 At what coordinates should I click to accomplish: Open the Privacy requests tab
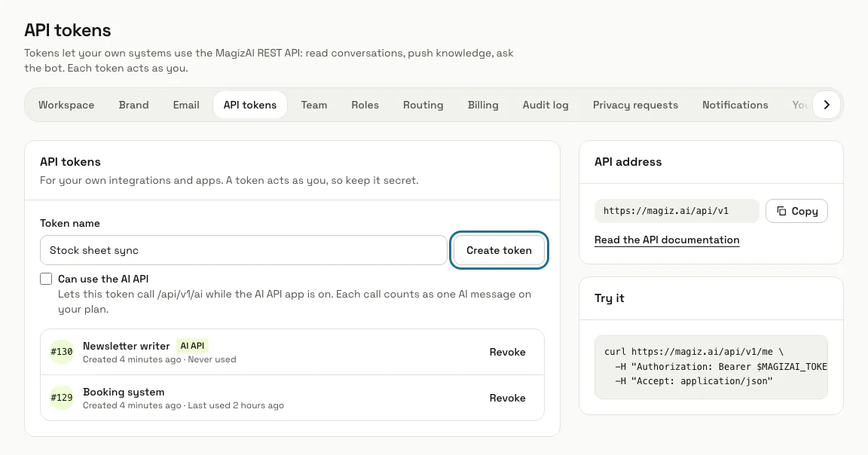635,105
